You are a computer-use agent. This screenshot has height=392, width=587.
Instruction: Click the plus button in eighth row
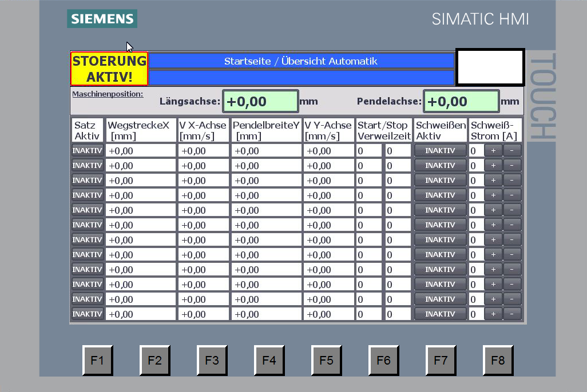coord(493,254)
